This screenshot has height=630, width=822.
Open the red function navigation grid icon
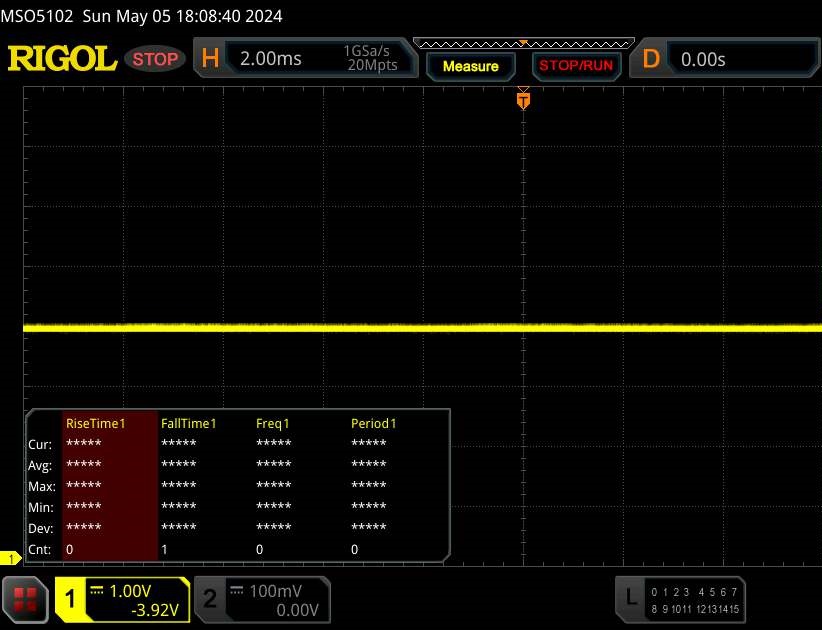coord(25,600)
